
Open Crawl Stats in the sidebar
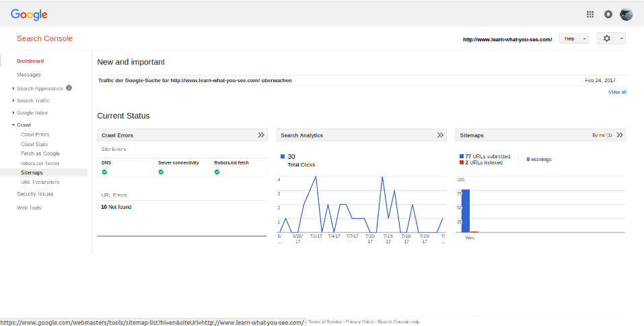click(x=34, y=144)
